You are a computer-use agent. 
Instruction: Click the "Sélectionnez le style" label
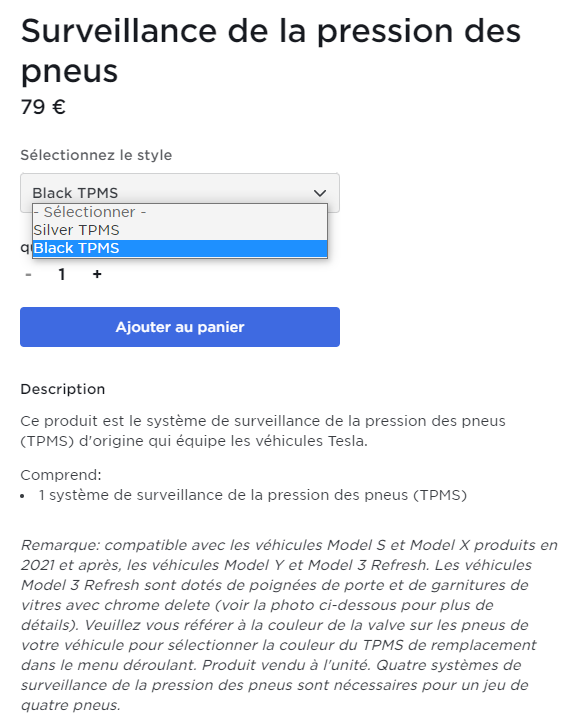pyautogui.click(x=96, y=155)
